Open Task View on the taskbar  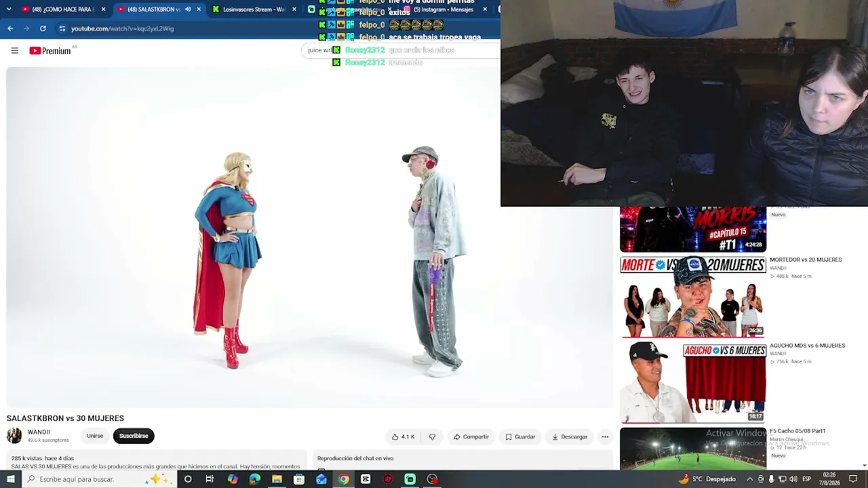pyautogui.click(x=210, y=479)
